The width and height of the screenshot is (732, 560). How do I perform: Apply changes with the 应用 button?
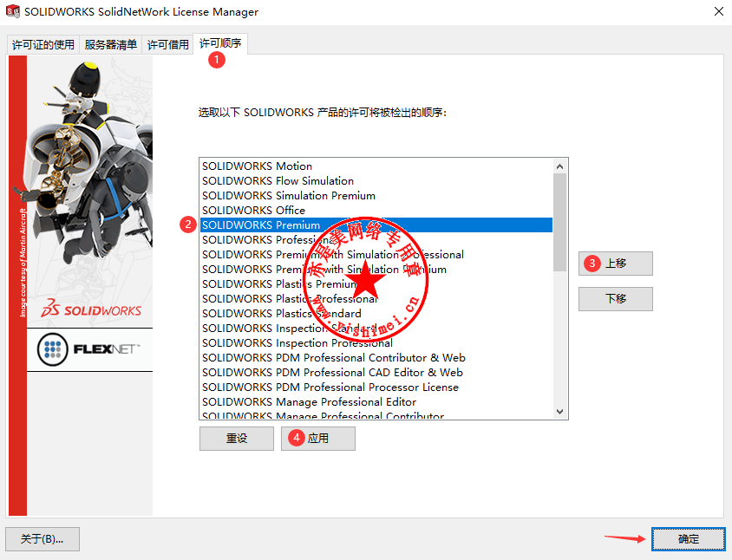(x=318, y=438)
